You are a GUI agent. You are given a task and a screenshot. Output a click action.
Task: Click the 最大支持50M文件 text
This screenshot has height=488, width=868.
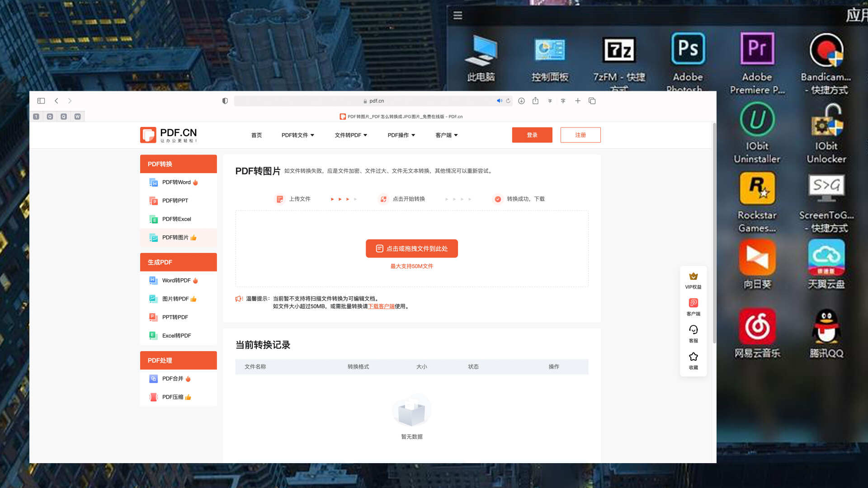(x=412, y=266)
